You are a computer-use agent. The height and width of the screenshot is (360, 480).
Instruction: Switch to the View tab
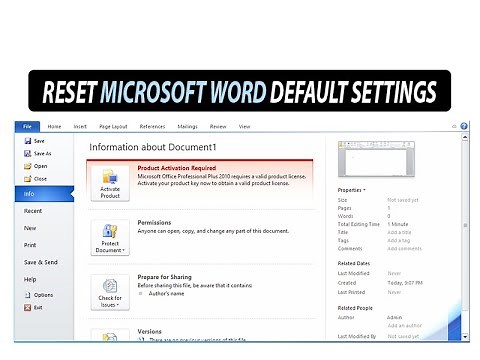click(x=244, y=127)
